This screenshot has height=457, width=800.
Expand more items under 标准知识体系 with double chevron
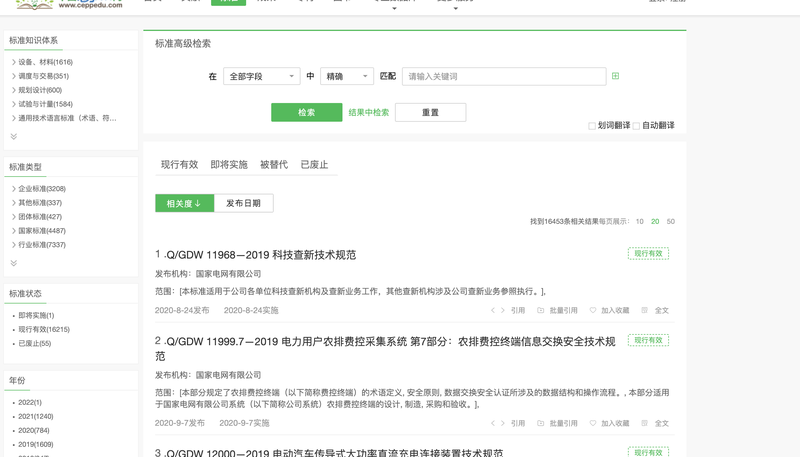[14, 136]
